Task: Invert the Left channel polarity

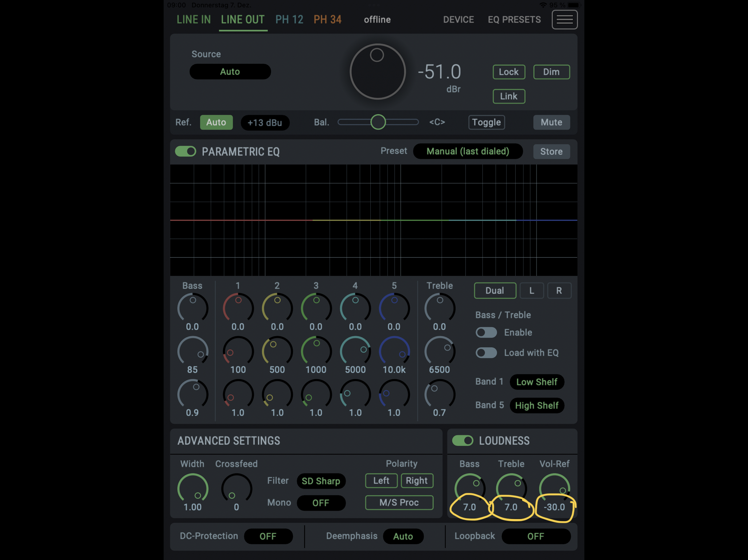Action: [x=381, y=481]
